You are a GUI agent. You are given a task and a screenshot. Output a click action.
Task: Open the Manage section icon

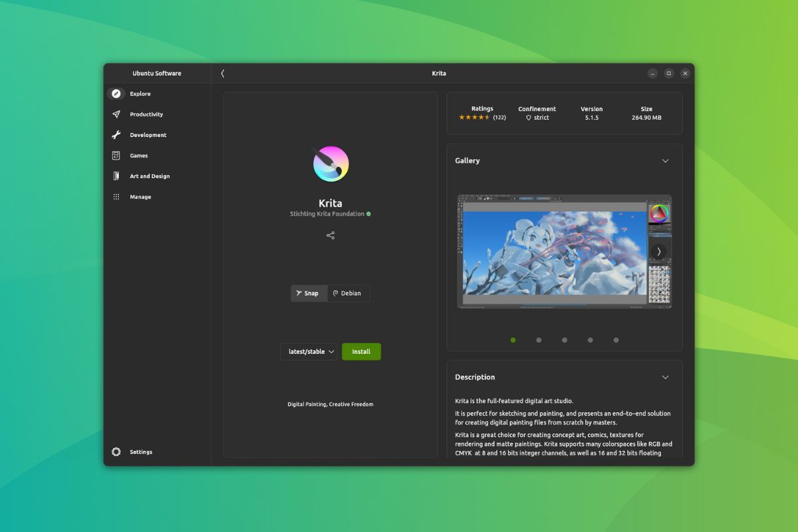(116, 196)
